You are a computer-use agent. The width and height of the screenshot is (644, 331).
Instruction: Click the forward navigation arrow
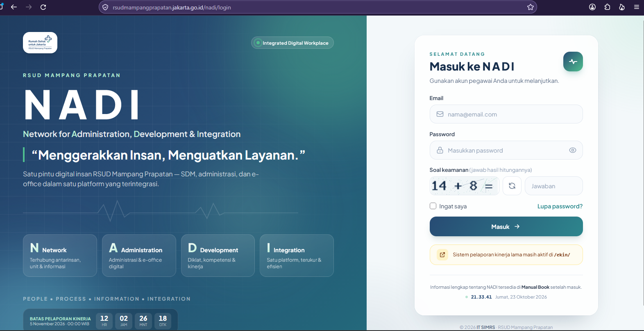[29, 7]
